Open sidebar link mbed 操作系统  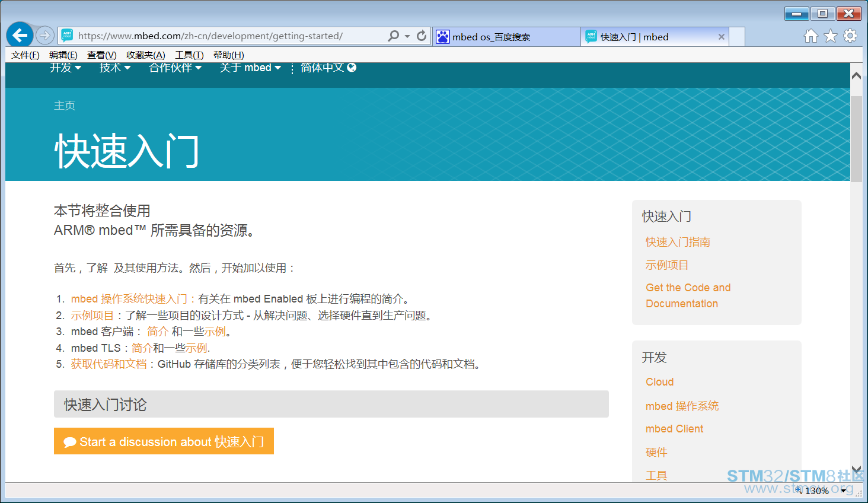pos(682,406)
